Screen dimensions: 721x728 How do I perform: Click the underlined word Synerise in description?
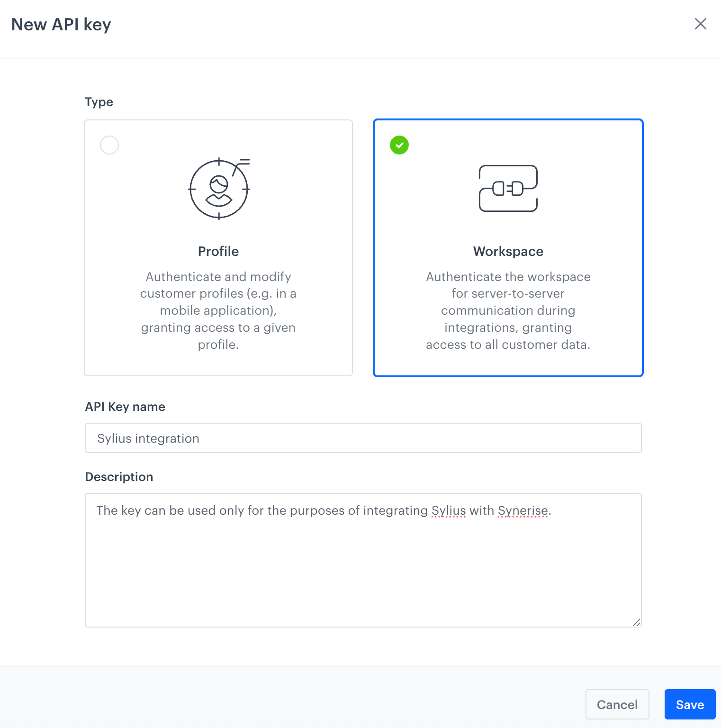coord(523,510)
